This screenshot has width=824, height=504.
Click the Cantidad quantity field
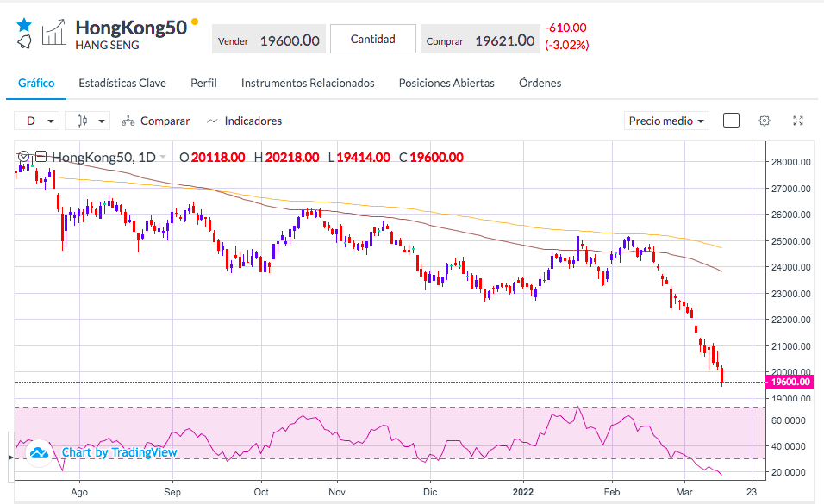click(x=372, y=39)
